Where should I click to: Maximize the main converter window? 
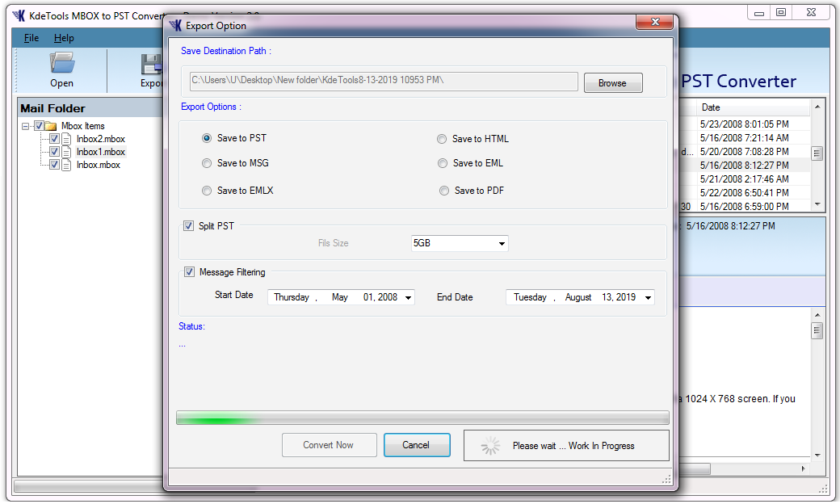click(781, 12)
